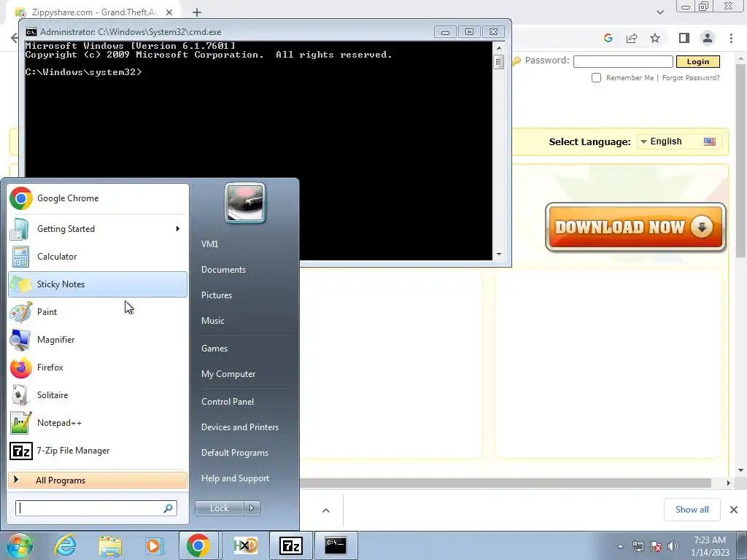Viewport: 747px width, 560px height.
Task: Expand download item chevron in Chrome shelf
Action: click(x=326, y=510)
